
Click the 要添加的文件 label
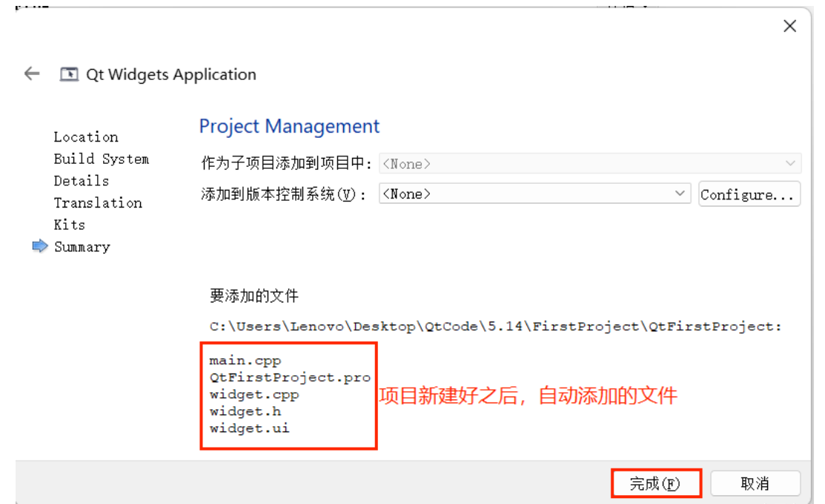[254, 296]
